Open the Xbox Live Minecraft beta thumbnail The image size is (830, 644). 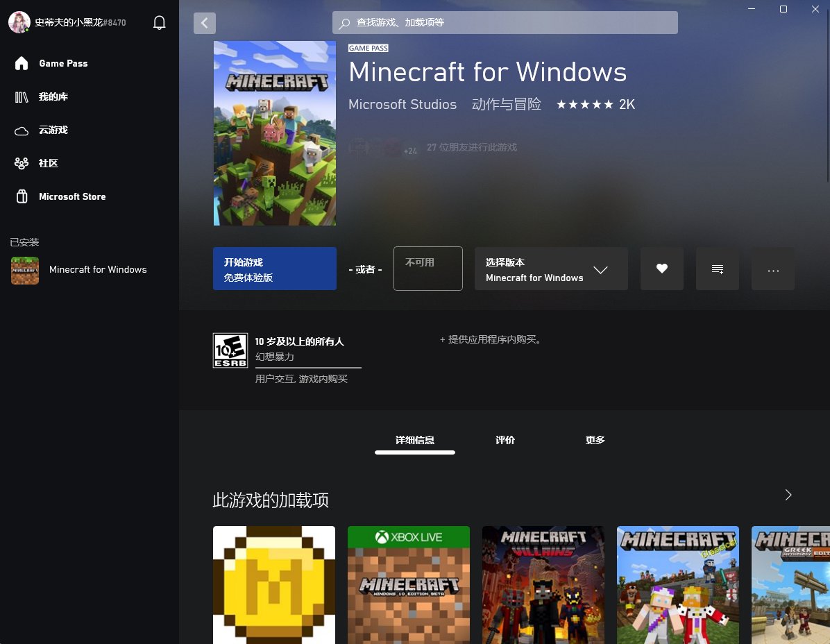[409, 585]
